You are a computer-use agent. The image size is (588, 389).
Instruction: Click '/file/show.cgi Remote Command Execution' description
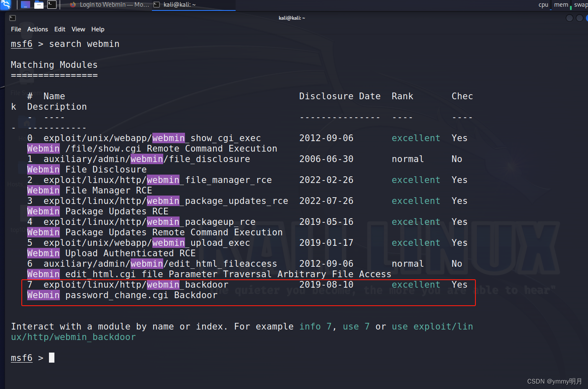[x=171, y=149]
